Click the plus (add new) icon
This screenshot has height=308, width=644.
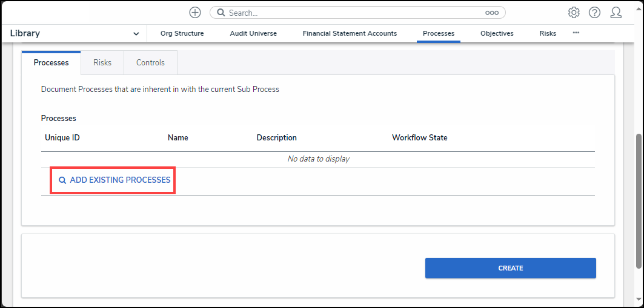click(195, 13)
